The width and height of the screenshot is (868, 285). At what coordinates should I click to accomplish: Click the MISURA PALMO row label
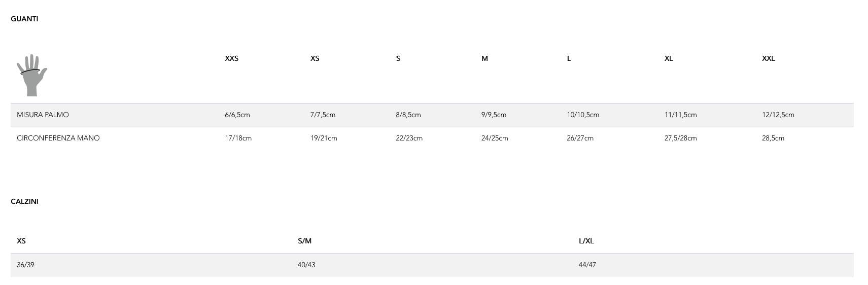[43, 115]
